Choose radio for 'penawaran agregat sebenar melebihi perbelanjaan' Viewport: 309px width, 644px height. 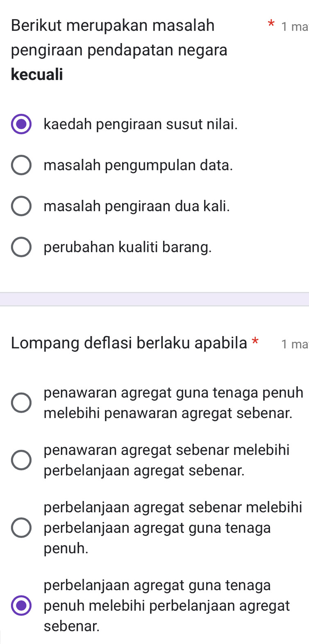(21, 460)
